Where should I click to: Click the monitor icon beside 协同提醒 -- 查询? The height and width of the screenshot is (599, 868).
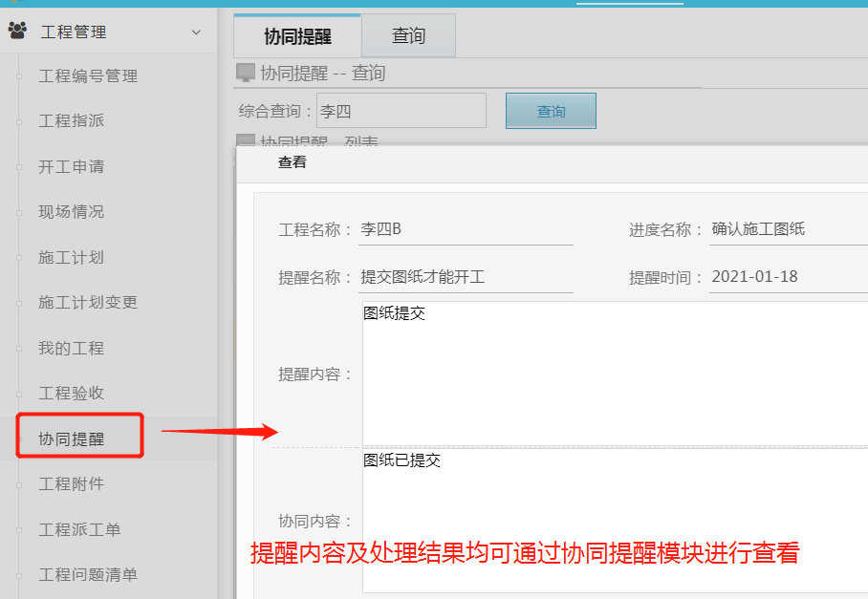tap(246, 73)
